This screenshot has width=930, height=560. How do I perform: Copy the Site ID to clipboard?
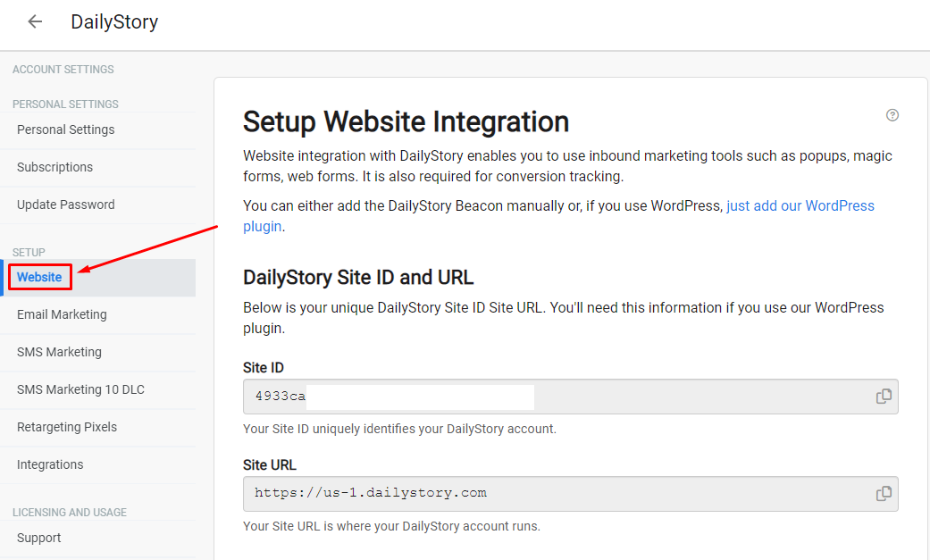[x=884, y=397]
